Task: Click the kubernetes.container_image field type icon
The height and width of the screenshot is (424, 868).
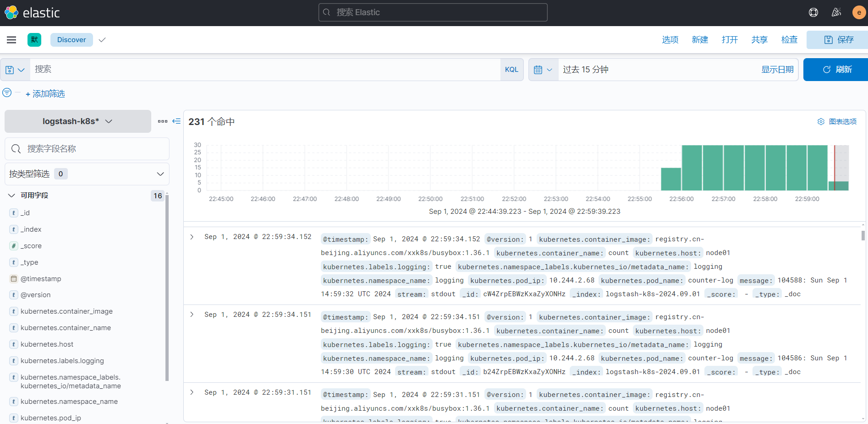Action: click(x=14, y=311)
